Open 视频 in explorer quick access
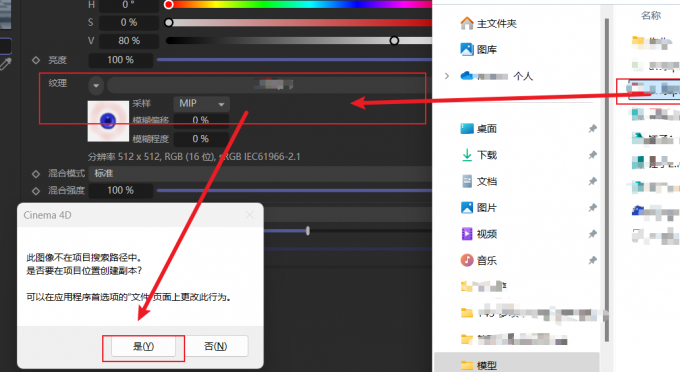The width and height of the screenshot is (680, 372). [x=478, y=234]
